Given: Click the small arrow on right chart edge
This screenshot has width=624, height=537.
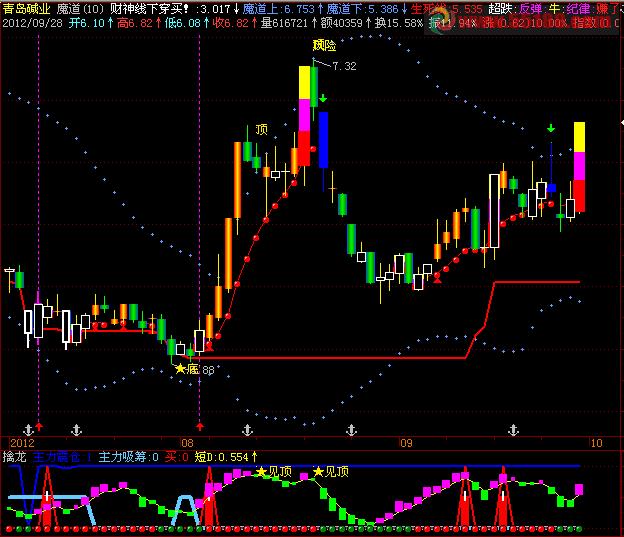Looking at the screenshot, I should [x=622, y=123].
